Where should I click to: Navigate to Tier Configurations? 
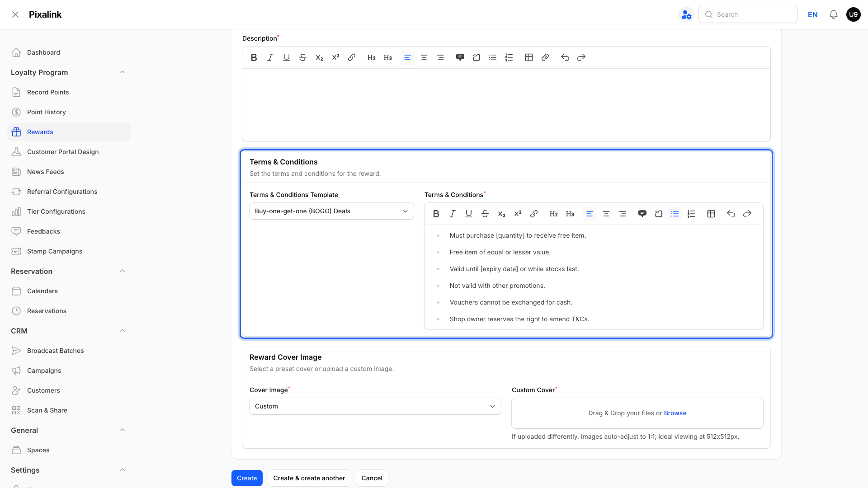tap(69, 211)
